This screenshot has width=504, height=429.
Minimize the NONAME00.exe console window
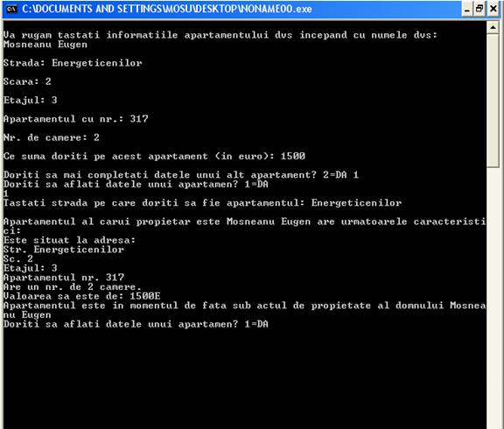[467, 9]
